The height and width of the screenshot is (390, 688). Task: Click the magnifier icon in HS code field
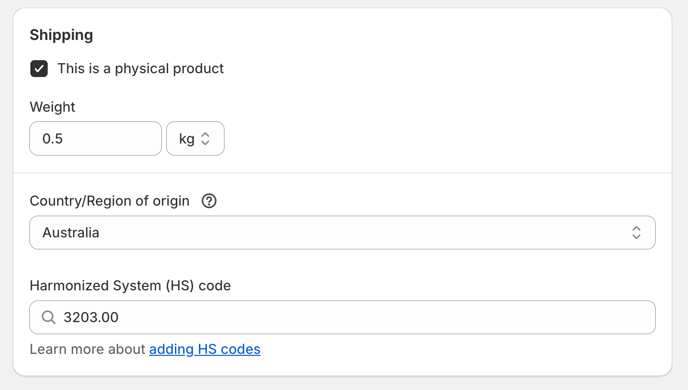coord(48,317)
